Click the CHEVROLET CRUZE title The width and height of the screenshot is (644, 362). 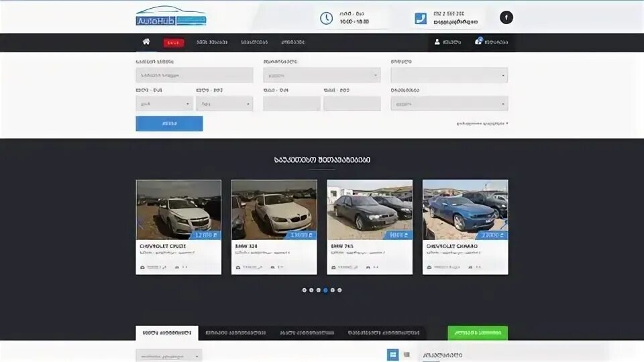[162, 246]
